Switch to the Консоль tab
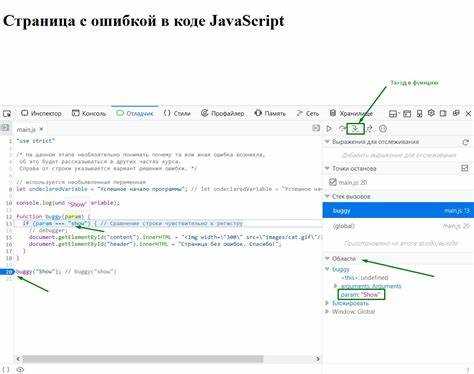Viewport: 474px width, 374px height. pyautogui.click(x=89, y=114)
